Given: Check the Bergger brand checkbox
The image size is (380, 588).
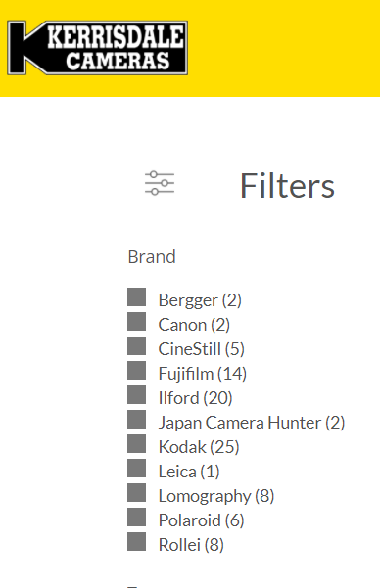Looking at the screenshot, I should [137, 297].
